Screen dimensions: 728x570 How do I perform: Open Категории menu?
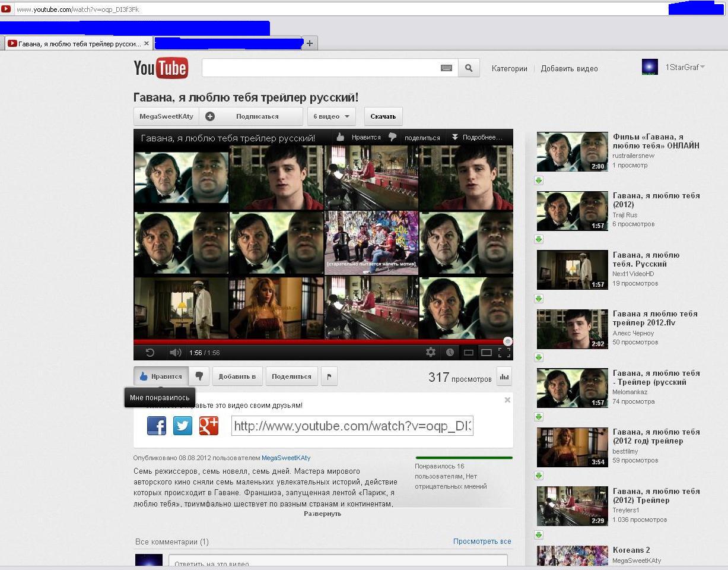510,69
